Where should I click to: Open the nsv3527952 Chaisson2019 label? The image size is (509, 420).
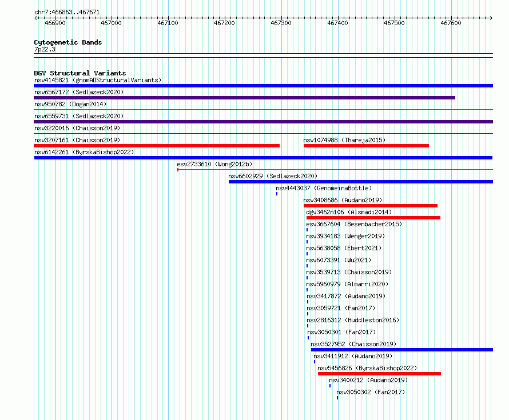click(353, 344)
